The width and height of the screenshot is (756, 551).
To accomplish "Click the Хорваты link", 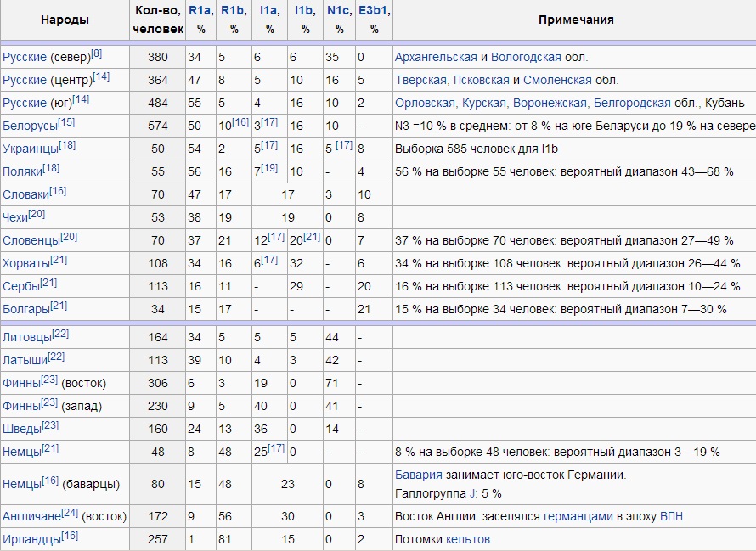I will [26, 264].
